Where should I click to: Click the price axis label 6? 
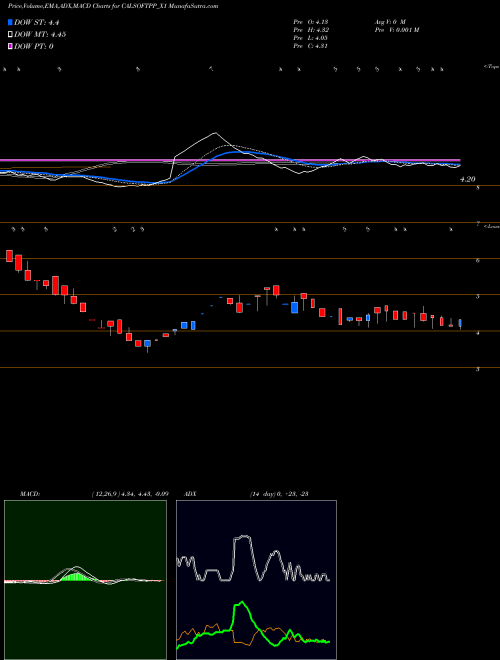pos(477,261)
